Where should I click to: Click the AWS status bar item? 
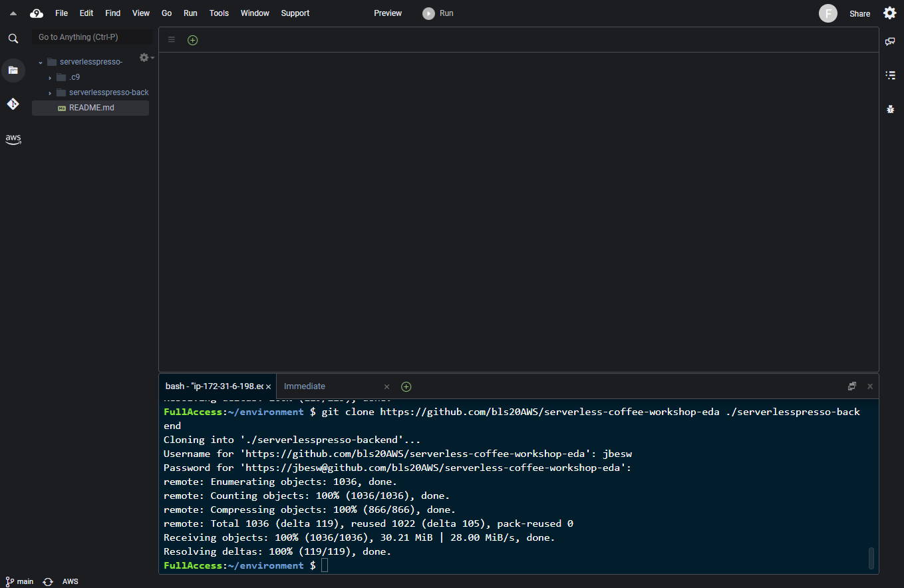71,581
